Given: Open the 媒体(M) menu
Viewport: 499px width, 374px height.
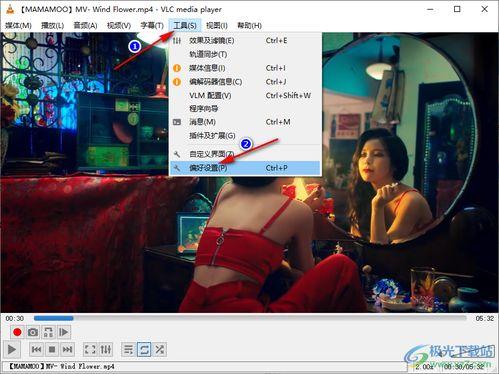Looking at the screenshot, I should [18, 26].
